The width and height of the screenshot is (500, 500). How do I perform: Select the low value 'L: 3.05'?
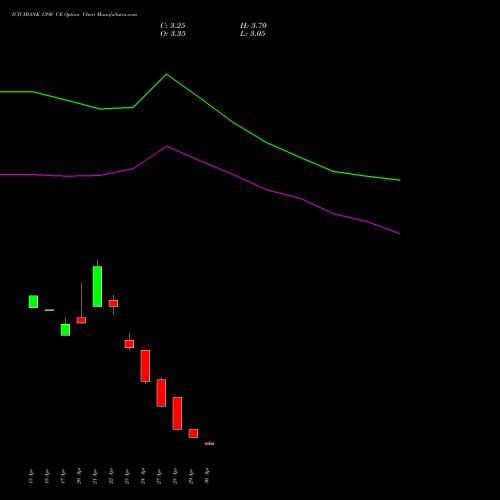[x=253, y=34]
